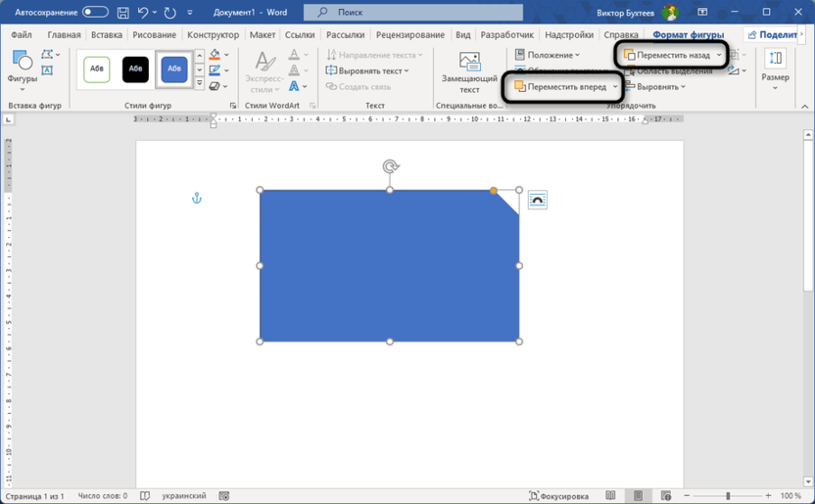Viewport: 815px width, 504px height.
Task: Click the rotation handle above the shape
Action: click(390, 167)
